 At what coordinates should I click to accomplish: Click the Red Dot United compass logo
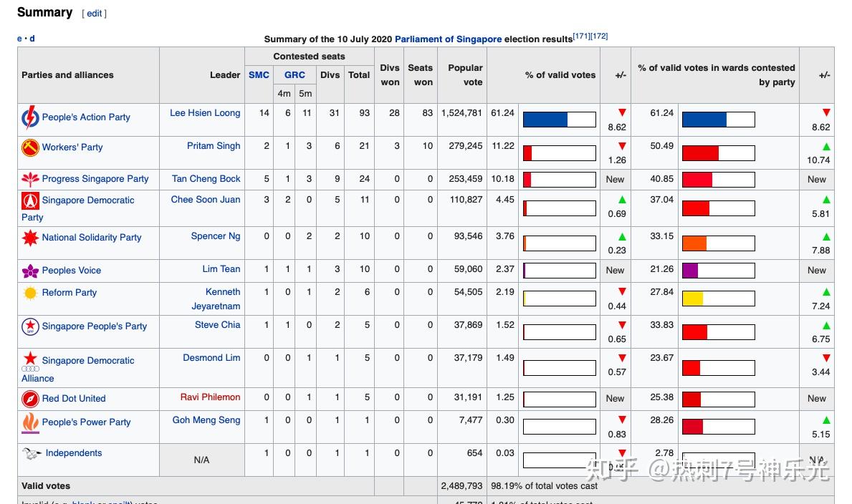[x=30, y=399]
